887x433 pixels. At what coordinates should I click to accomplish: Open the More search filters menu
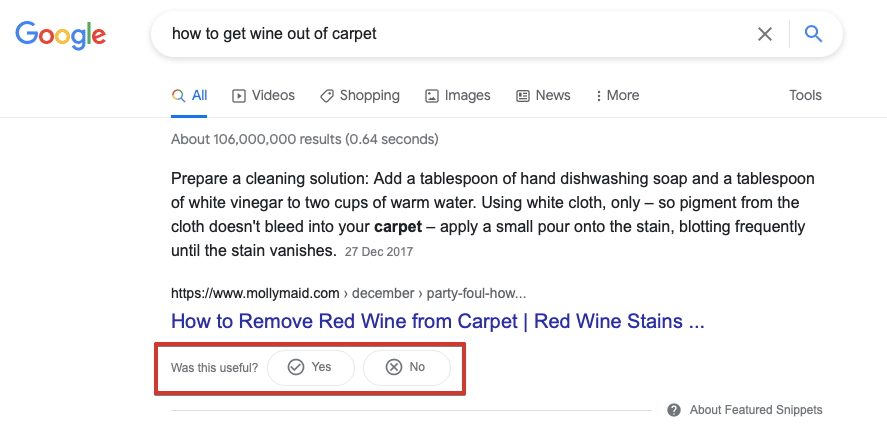point(617,96)
